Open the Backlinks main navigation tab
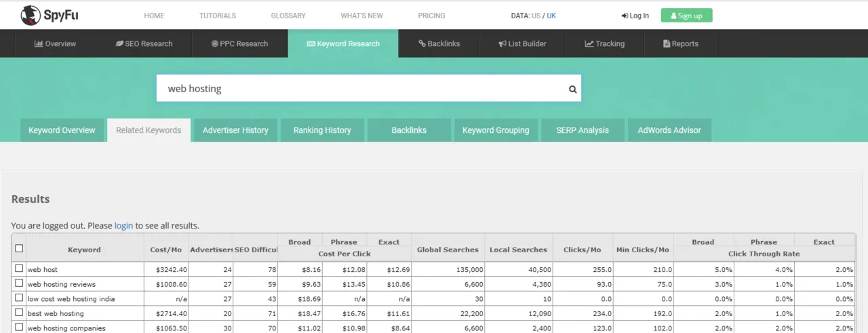 (439, 43)
